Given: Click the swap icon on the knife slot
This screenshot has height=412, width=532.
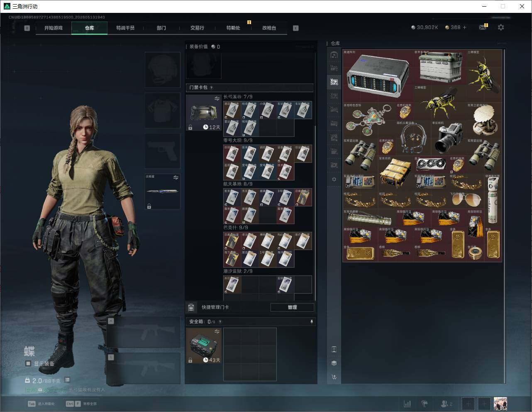Looking at the screenshot, I should [x=176, y=178].
